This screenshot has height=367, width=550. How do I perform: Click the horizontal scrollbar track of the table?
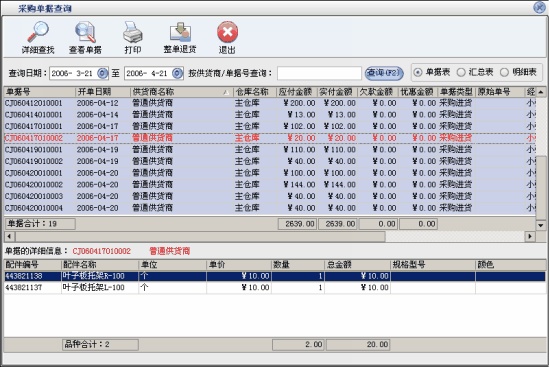pyautogui.click(x=455, y=236)
